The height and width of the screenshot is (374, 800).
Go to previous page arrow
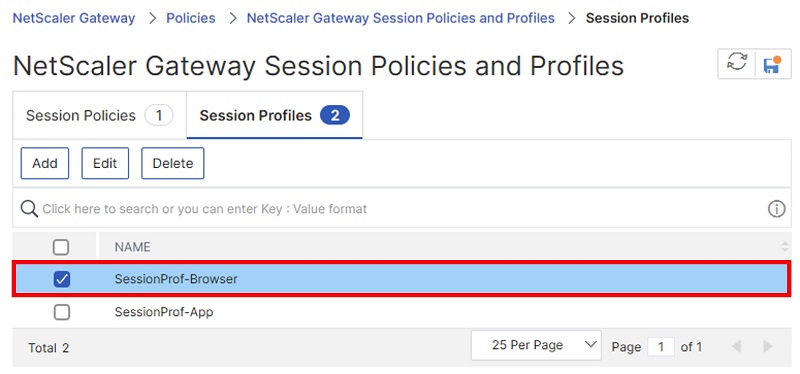[x=736, y=347]
